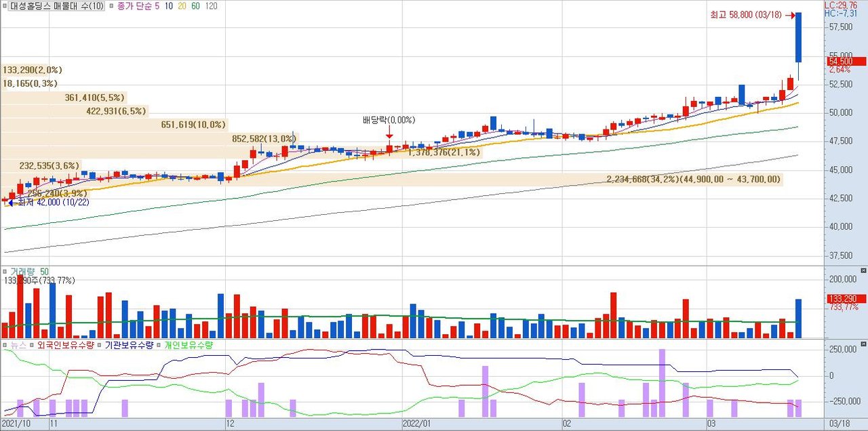This screenshot has height=431, width=868.
Task: Click the volume tag 133,290 on right axis
Action: [846, 298]
